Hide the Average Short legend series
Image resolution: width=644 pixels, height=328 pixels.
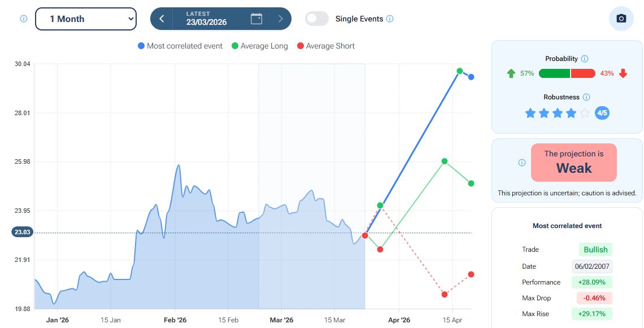325,46
